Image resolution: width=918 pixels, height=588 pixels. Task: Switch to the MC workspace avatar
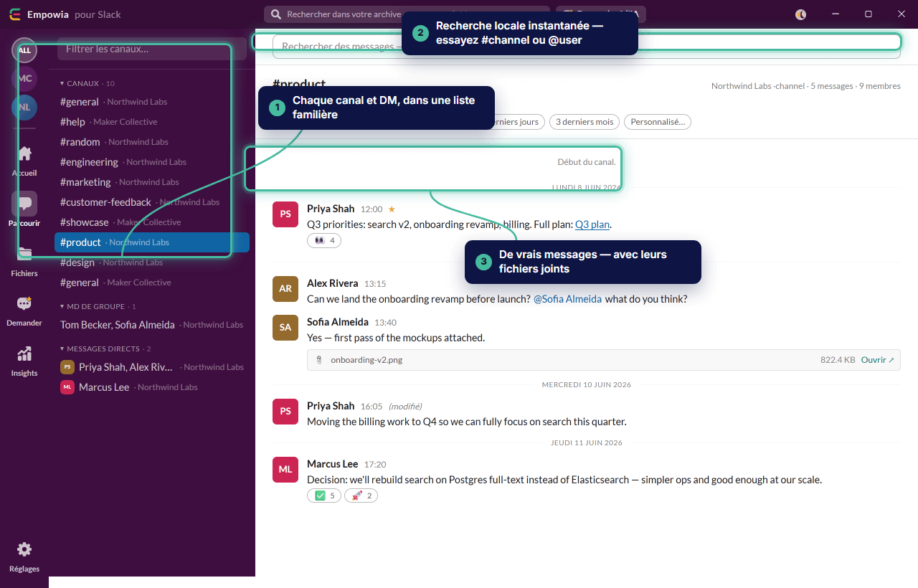click(x=24, y=78)
